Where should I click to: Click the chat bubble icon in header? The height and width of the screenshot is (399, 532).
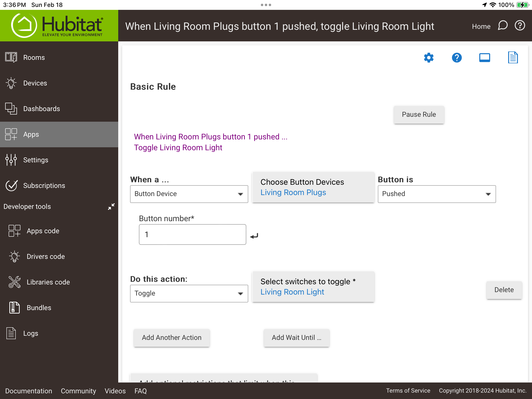[503, 25]
